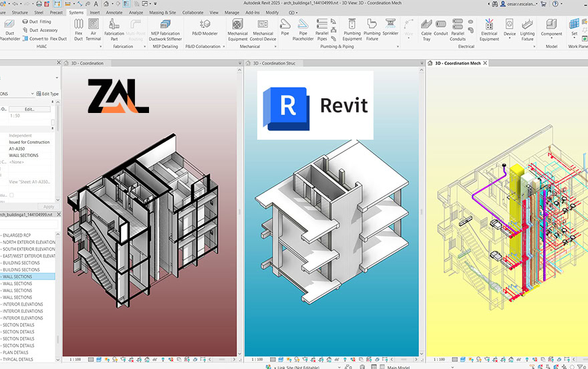Switch to the Collaborate ribbon tab
Screen dimensions: 588x369
pos(192,13)
